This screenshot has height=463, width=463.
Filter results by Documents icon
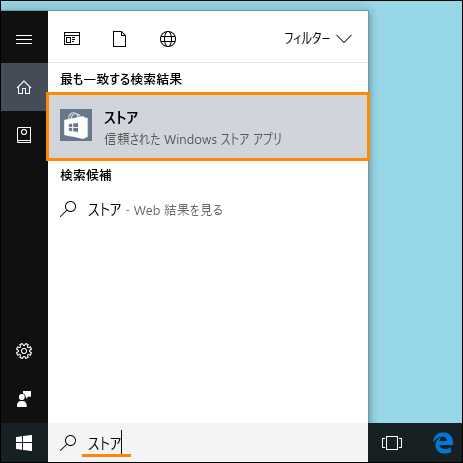(119, 39)
